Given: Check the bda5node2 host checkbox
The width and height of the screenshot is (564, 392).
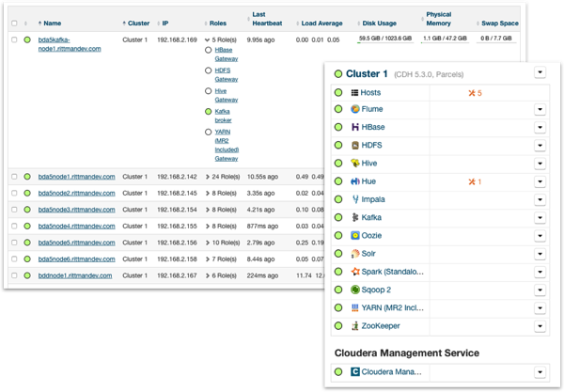Looking at the screenshot, I should coord(14,193).
